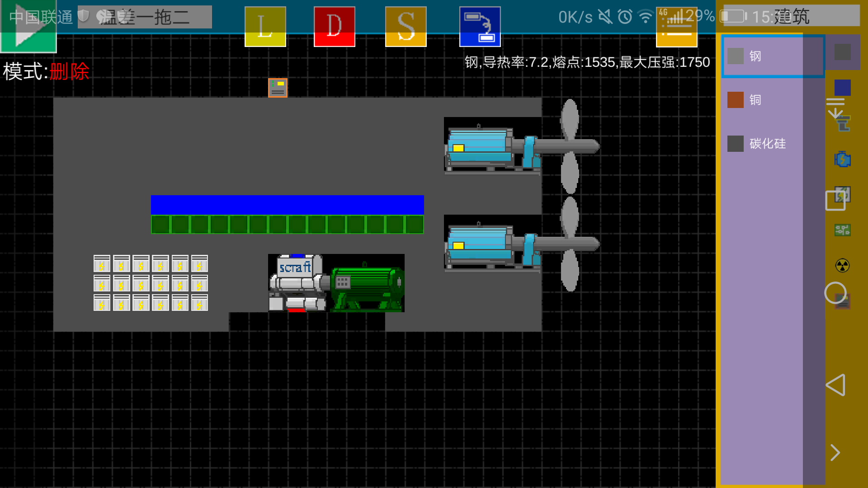Click the leftmost green block in row
Screen dimensions: 868x488
pyautogui.click(x=160, y=225)
